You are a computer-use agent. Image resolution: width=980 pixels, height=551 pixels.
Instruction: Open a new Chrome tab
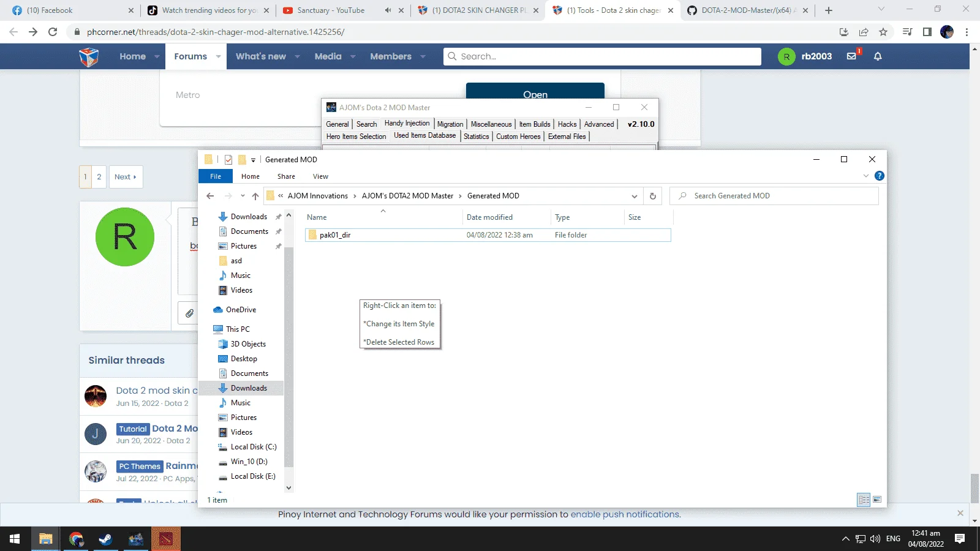click(829, 10)
